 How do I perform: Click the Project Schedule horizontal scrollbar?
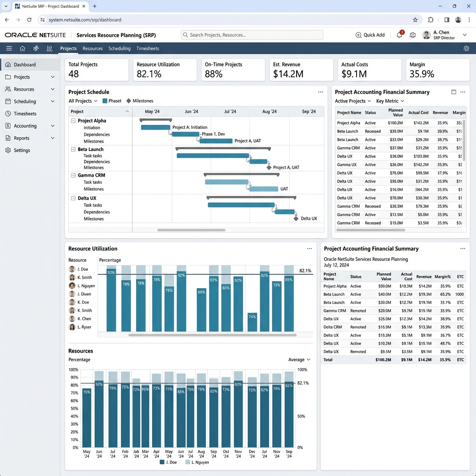point(191,230)
